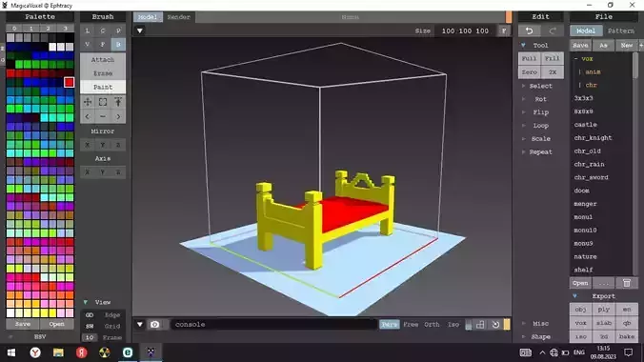644x362 pixels.
Task: Click the file list scrollbar
Action: (635, 66)
